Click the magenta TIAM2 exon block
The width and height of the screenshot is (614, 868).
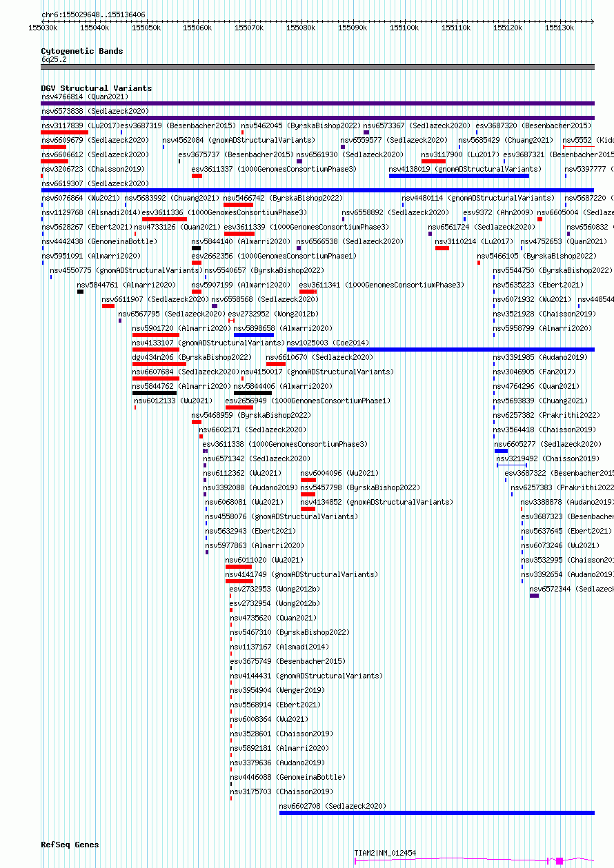point(559,860)
